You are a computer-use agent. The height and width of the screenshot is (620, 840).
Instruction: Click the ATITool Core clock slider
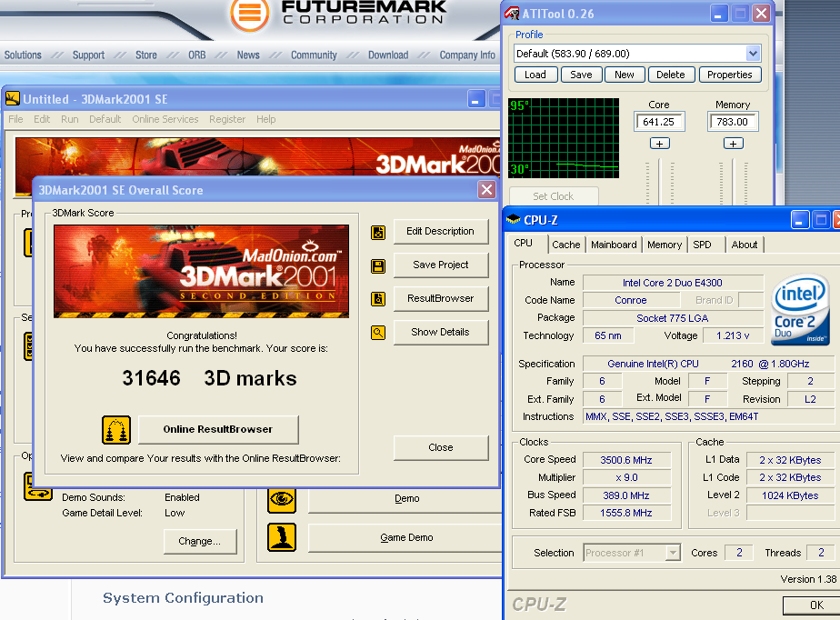659,181
